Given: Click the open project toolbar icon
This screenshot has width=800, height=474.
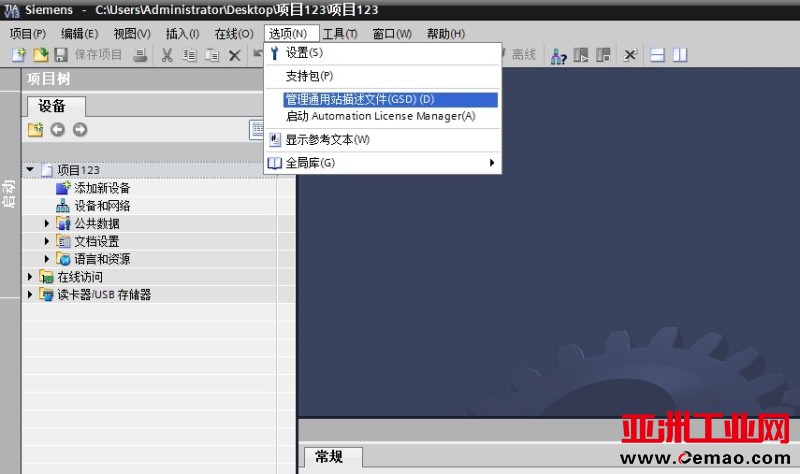Looking at the screenshot, I should 40,55.
